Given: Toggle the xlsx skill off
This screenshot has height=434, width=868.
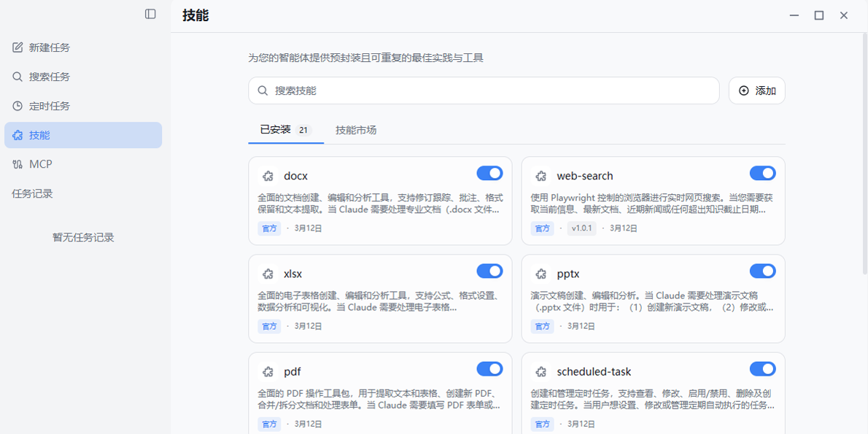Looking at the screenshot, I should (x=489, y=271).
